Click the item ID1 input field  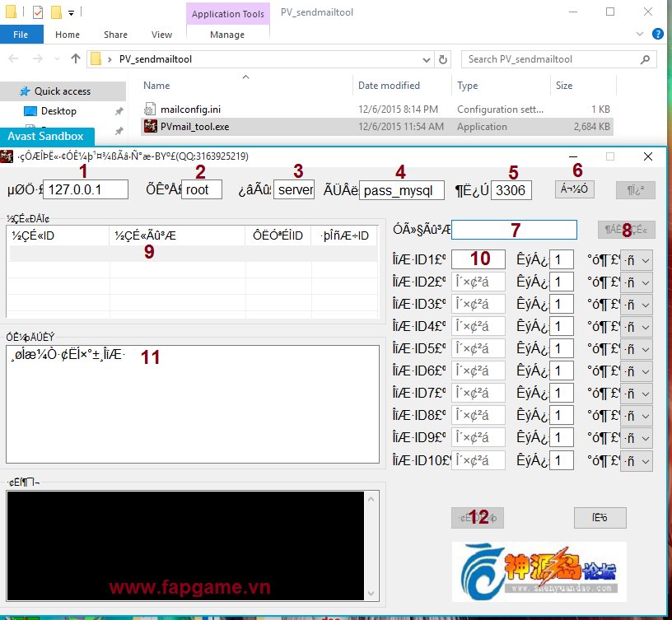478,259
